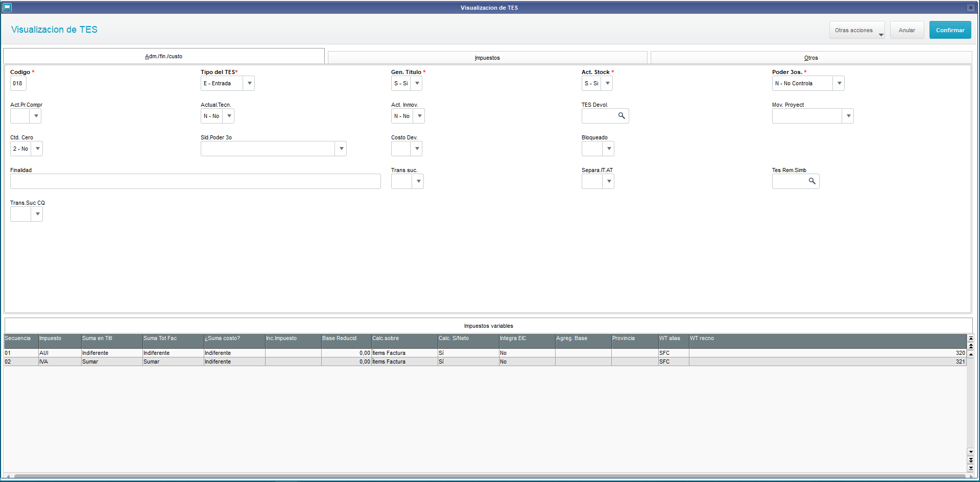Open the Ctd. Cero dropdown
The width and height of the screenshot is (980, 482).
[x=37, y=149]
